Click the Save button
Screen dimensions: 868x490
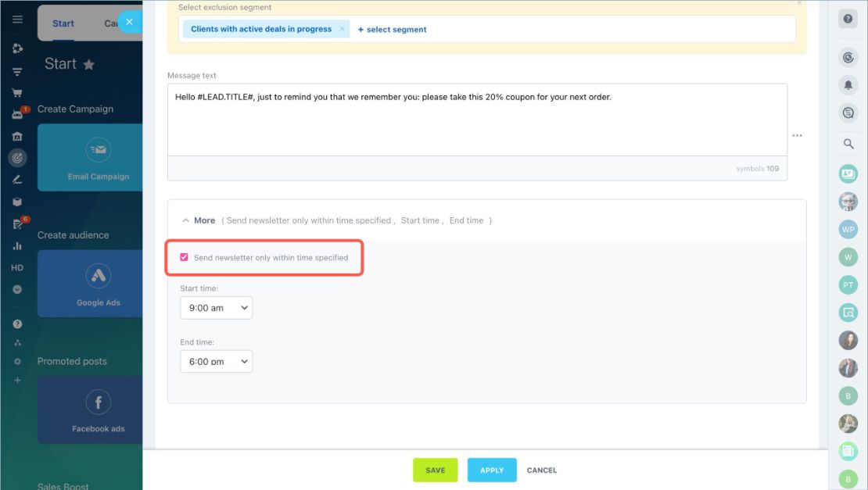[x=435, y=470]
